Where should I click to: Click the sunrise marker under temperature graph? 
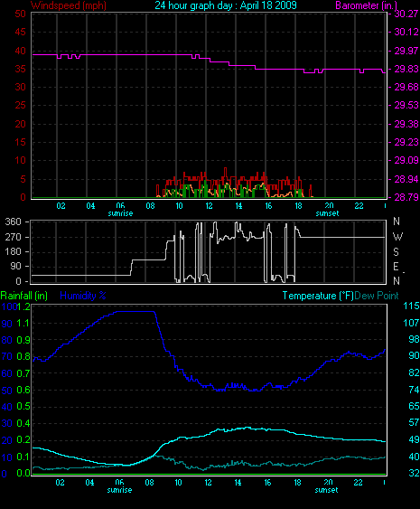click(x=119, y=490)
